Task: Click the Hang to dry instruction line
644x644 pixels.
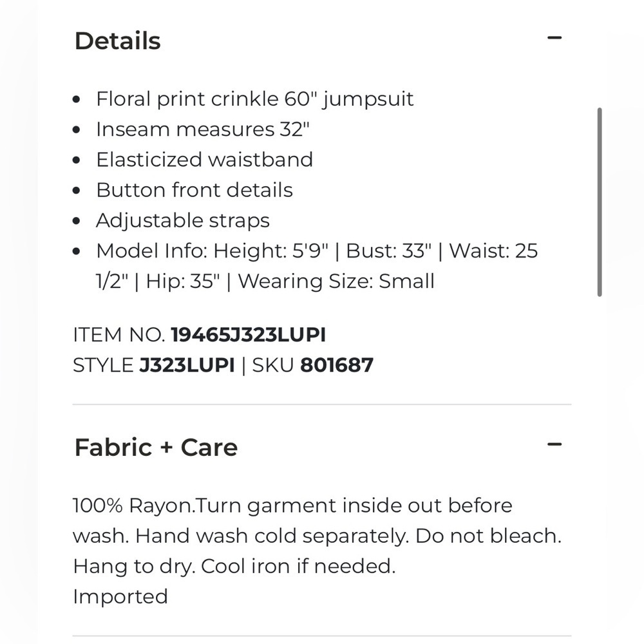Action: tap(134, 566)
